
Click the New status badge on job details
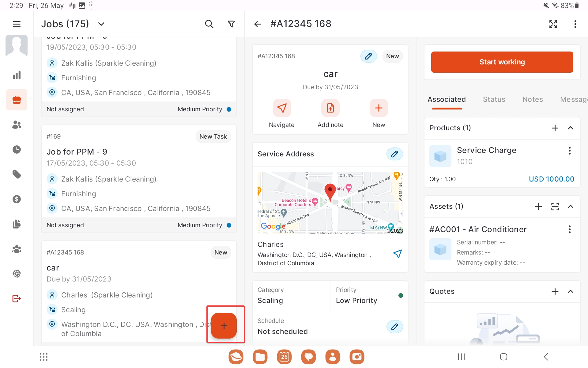click(392, 56)
